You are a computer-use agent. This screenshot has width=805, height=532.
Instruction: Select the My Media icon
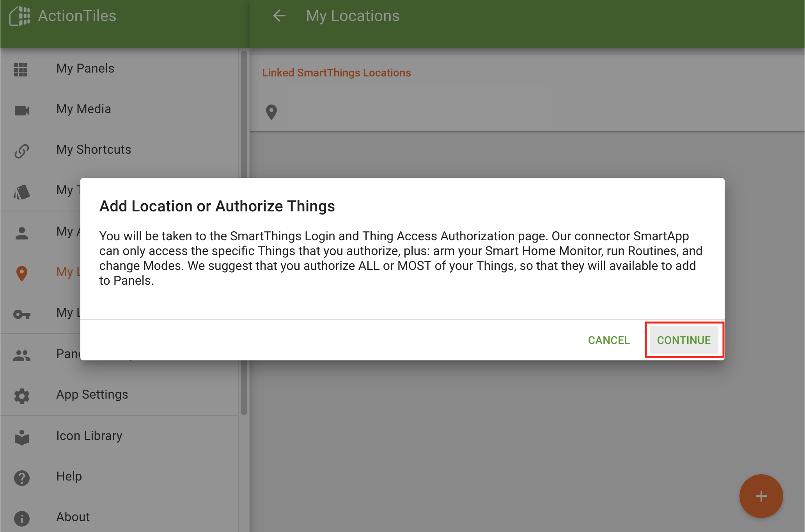click(21, 109)
